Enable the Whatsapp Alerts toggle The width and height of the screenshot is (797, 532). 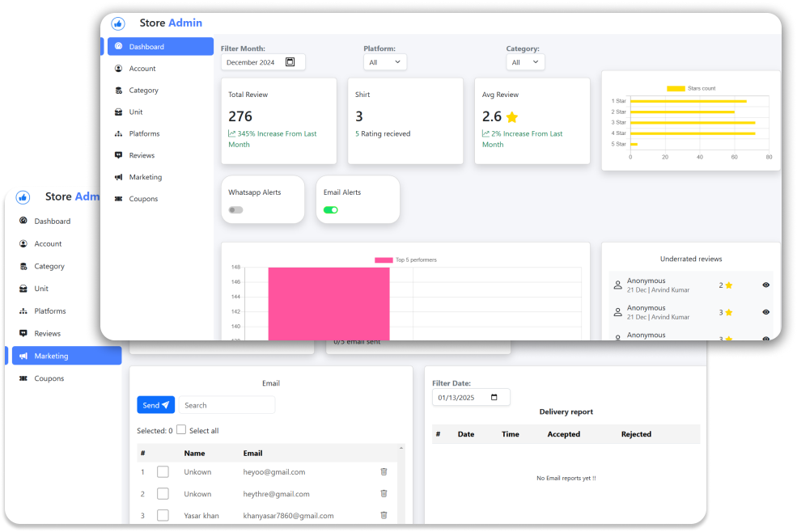pos(235,209)
